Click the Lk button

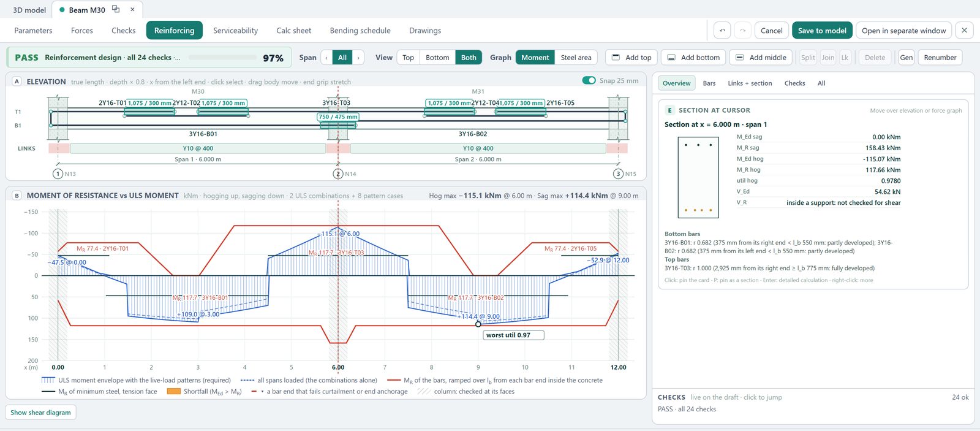click(845, 58)
